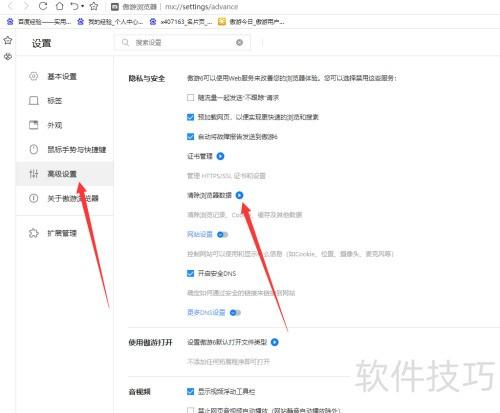Click the 更多DNS设置 link
This screenshot has width=500, height=413.
[206, 312]
